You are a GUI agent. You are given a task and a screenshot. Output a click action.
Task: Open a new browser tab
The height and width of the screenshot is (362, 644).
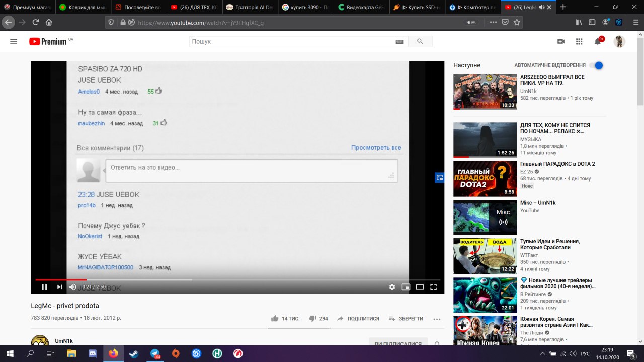[563, 7]
